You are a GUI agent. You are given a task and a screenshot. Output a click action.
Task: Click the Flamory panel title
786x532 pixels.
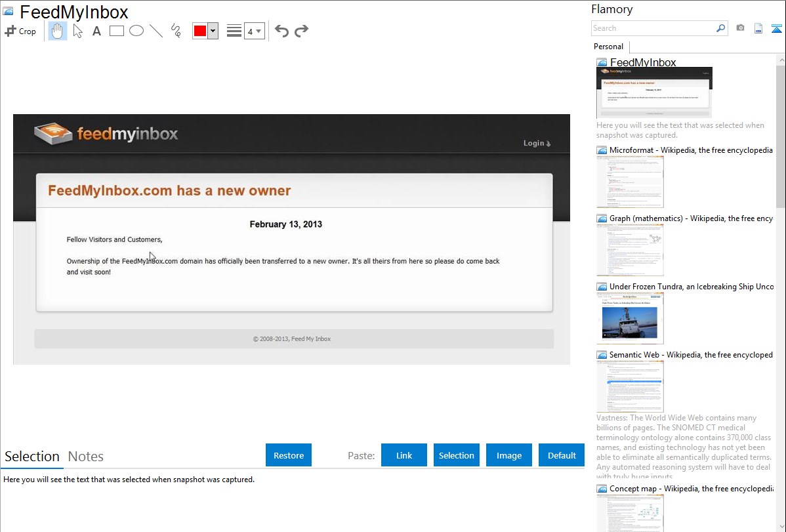(x=611, y=9)
